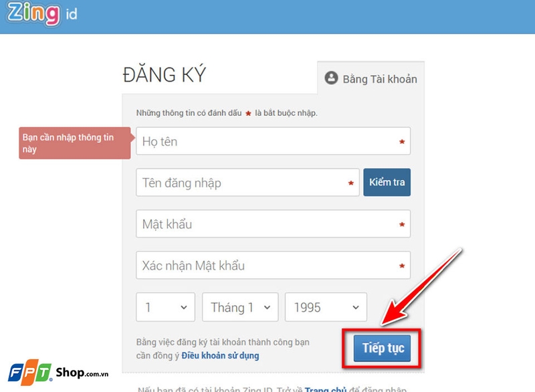Click the ĐĂNG KÝ heading text
This screenshot has width=535, height=392.
(x=165, y=74)
